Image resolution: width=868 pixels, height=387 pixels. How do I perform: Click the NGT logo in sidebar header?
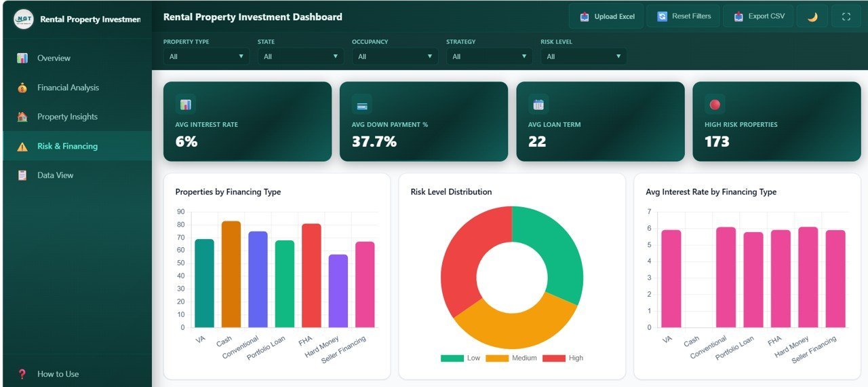coord(24,19)
